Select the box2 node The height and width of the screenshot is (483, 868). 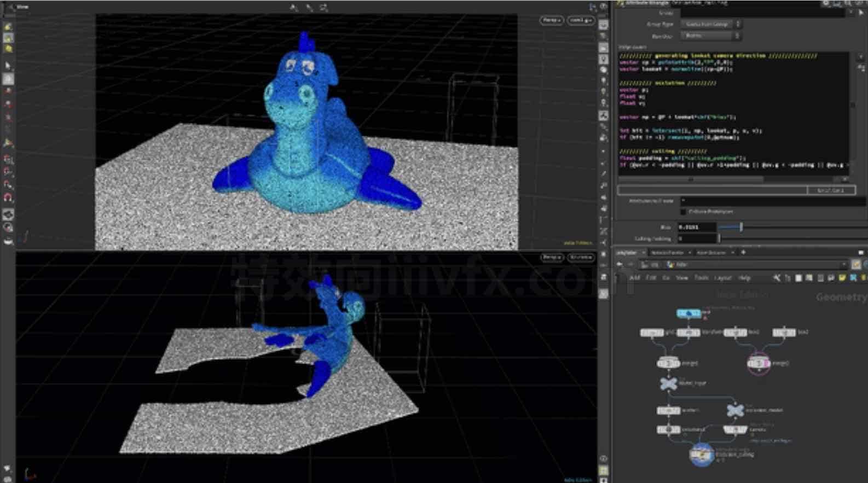click(784, 332)
